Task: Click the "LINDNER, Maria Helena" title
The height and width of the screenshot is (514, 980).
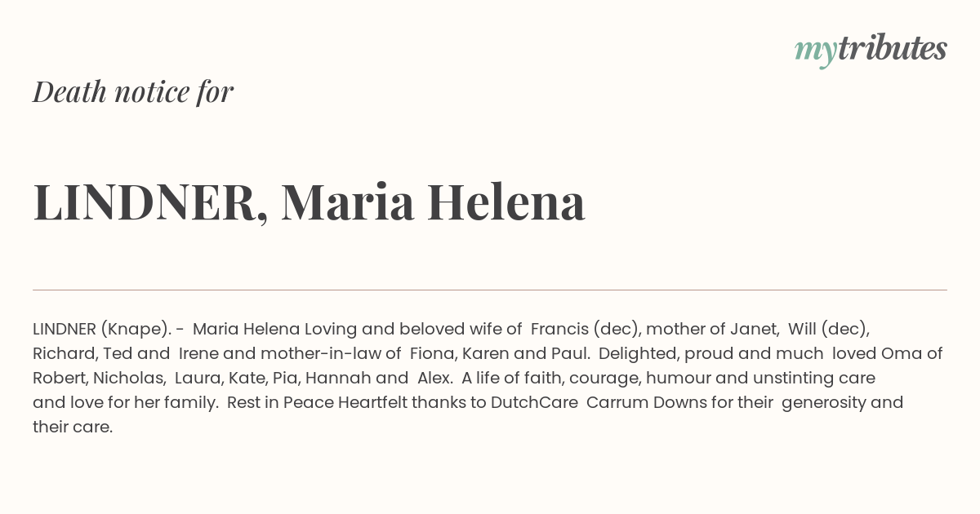Action: coord(309,202)
